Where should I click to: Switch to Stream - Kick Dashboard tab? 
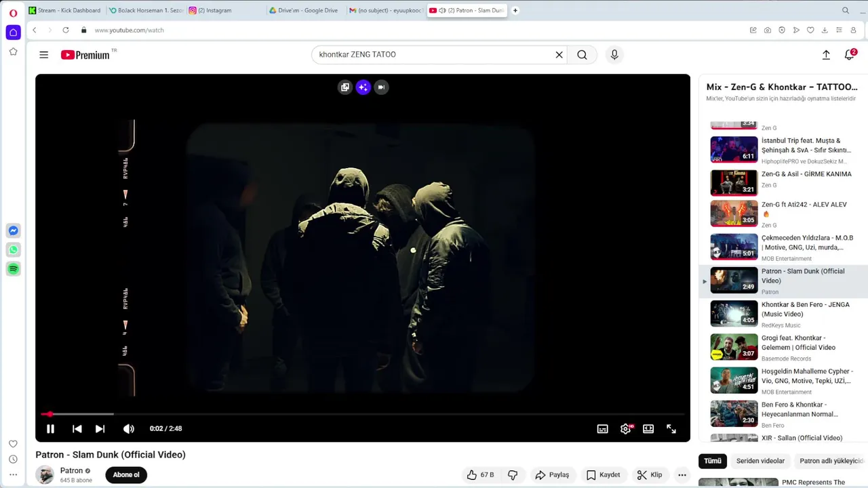tap(64, 10)
